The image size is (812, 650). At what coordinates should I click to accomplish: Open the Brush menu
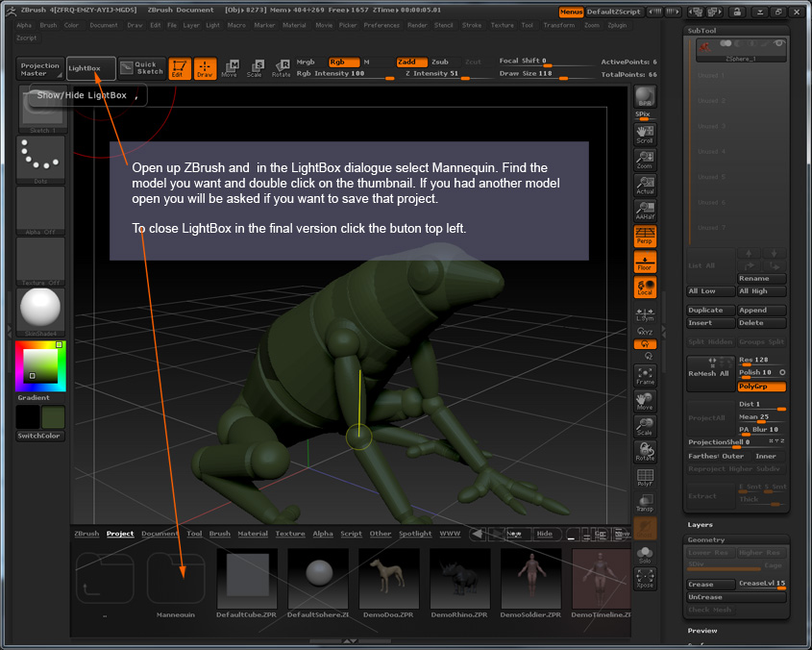[x=48, y=25]
